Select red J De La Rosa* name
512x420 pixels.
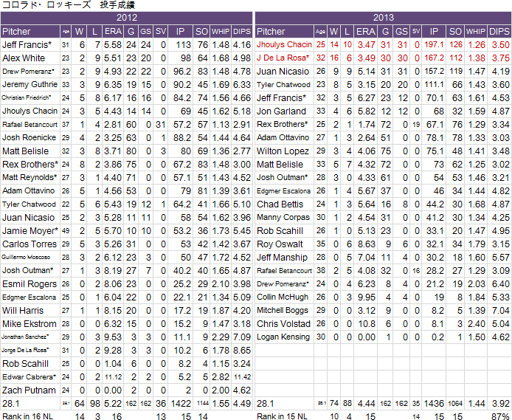click(x=283, y=58)
